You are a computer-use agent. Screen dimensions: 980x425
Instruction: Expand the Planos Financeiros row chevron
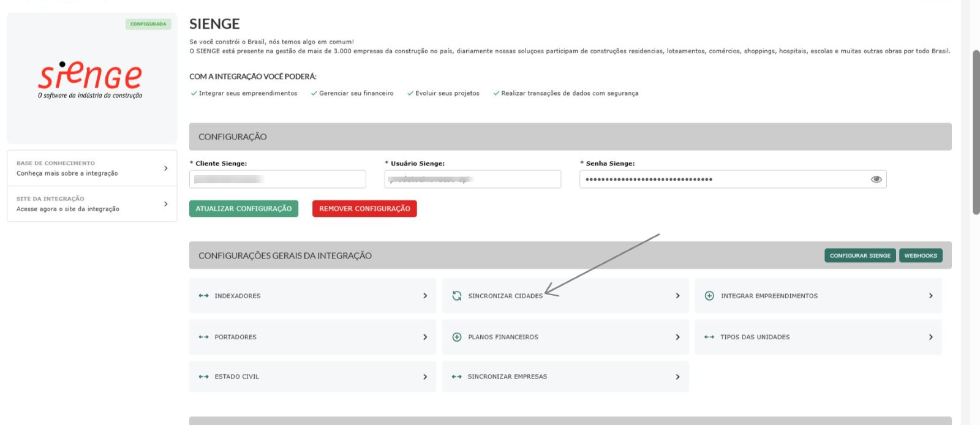point(677,337)
